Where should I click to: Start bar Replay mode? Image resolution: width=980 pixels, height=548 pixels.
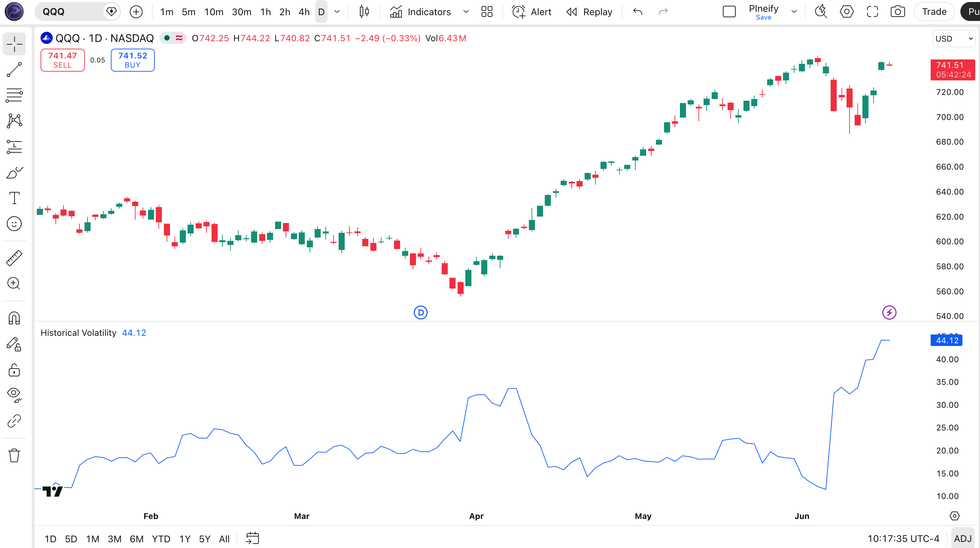tap(589, 12)
